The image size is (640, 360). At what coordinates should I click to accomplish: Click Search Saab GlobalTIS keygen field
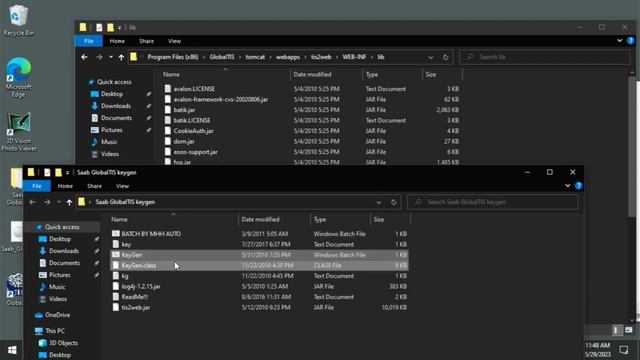pos(493,202)
